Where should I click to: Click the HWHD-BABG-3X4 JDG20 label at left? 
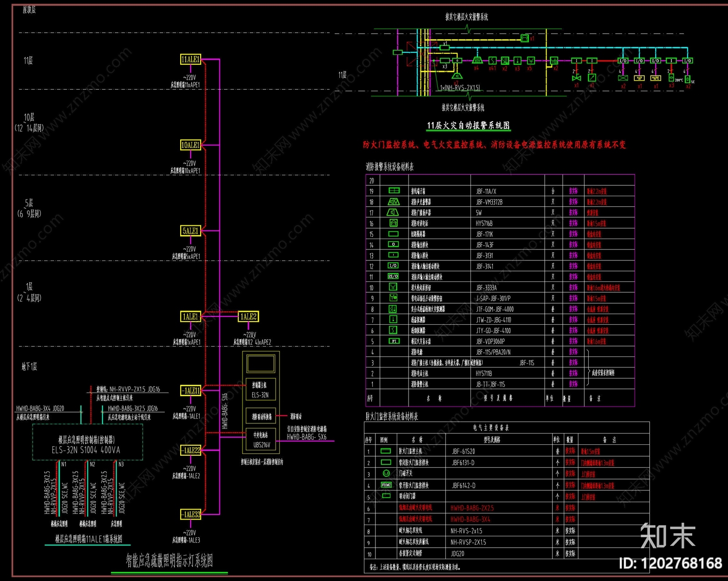coord(40,409)
